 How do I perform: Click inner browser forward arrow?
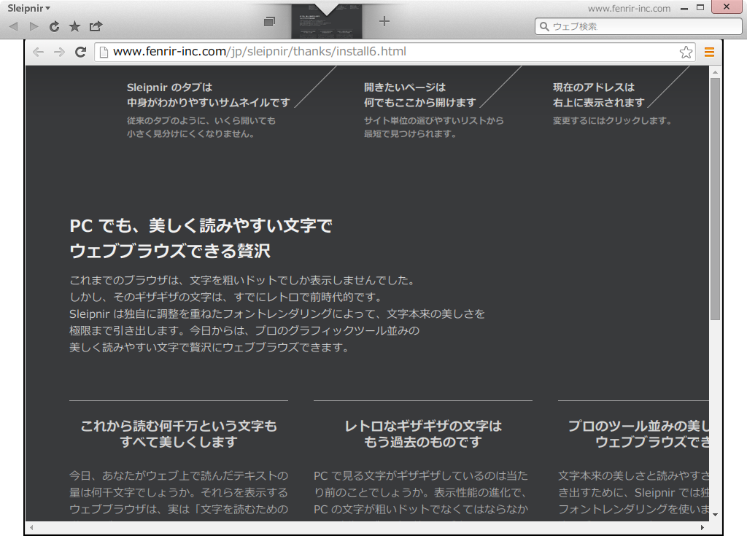pos(59,52)
